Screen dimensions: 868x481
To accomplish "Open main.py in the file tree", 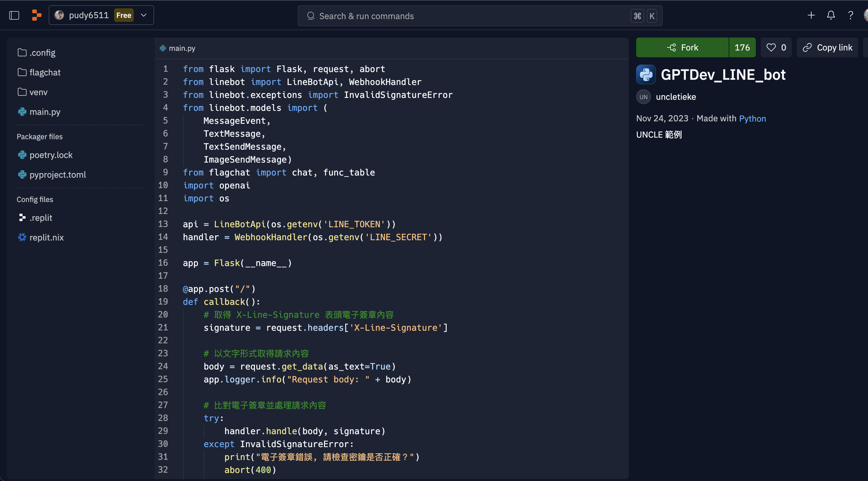I will pos(39,112).
